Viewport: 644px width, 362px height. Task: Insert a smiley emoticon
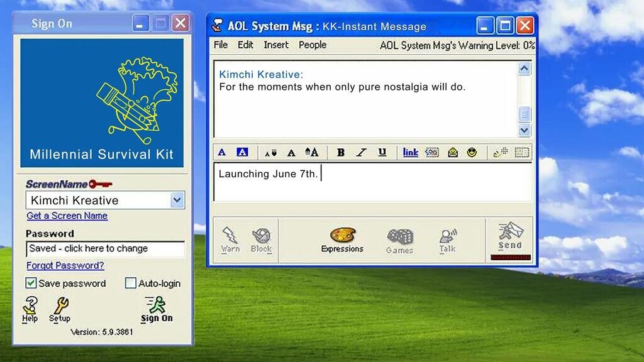(472, 152)
